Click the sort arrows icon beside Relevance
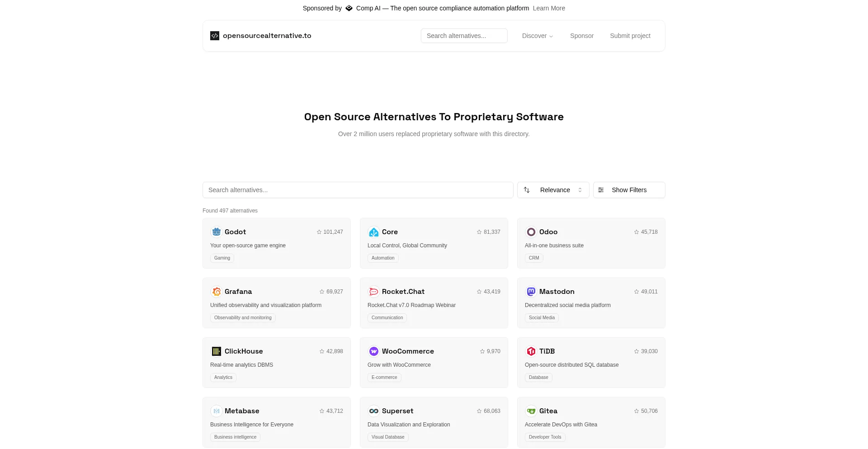The width and height of the screenshot is (868, 449). [527, 190]
